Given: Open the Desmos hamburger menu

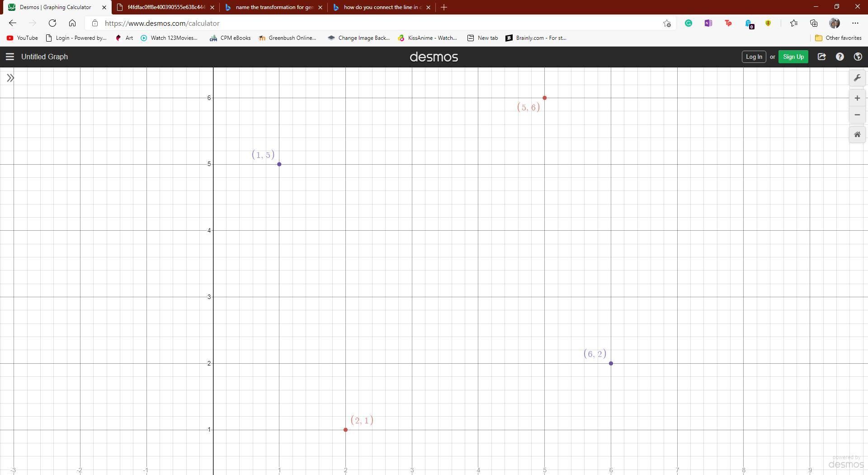Looking at the screenshot, I should 9,57.
